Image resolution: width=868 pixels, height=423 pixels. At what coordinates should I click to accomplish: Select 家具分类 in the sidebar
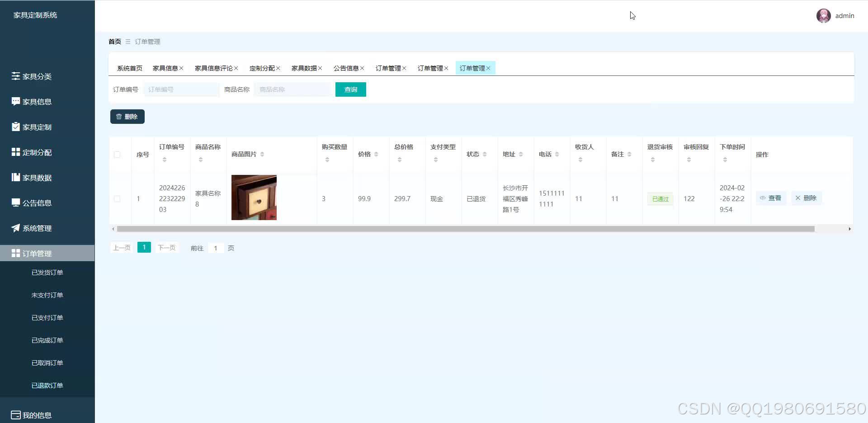point(36,76)
